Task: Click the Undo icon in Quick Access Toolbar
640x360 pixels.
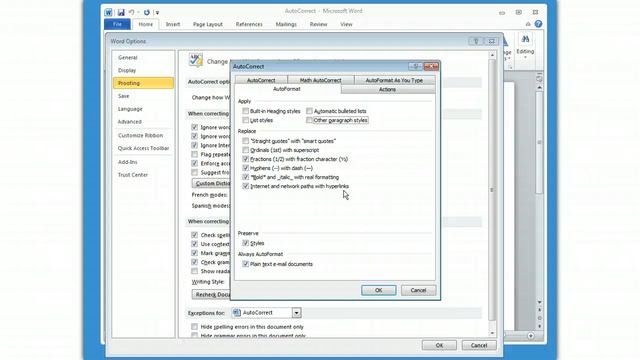Action: 131,13
